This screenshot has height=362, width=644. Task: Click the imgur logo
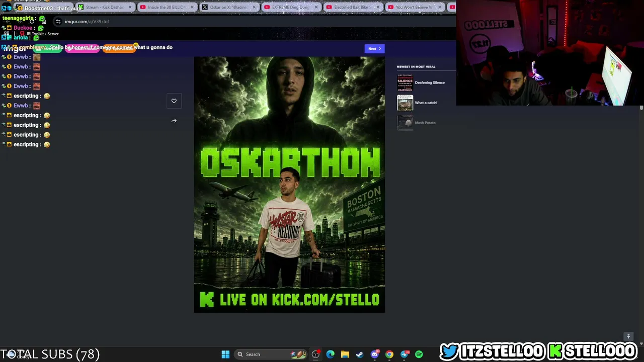tap(14, 48)
